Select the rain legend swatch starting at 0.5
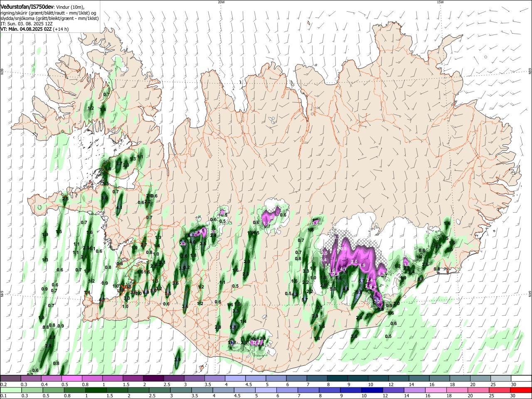Image resolution: width=532 pixels, height=399 pixels. (54, 390)
